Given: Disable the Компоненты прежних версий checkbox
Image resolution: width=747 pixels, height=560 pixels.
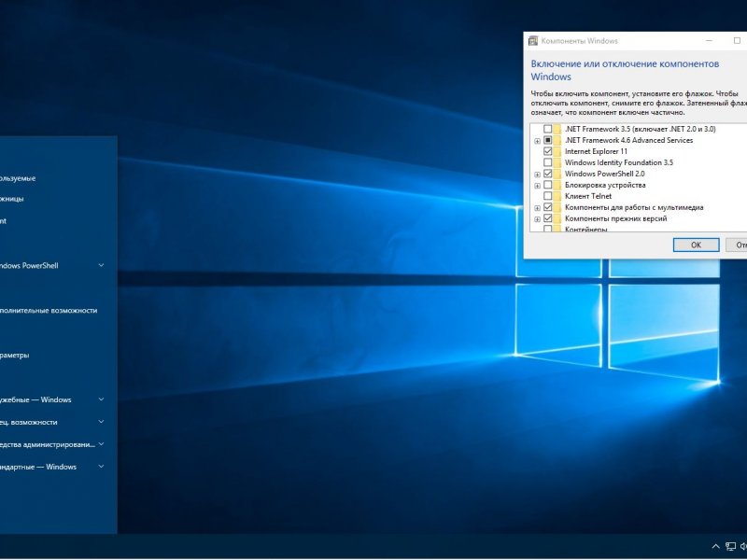Looking at the screenshot, I should coord(548,218).
